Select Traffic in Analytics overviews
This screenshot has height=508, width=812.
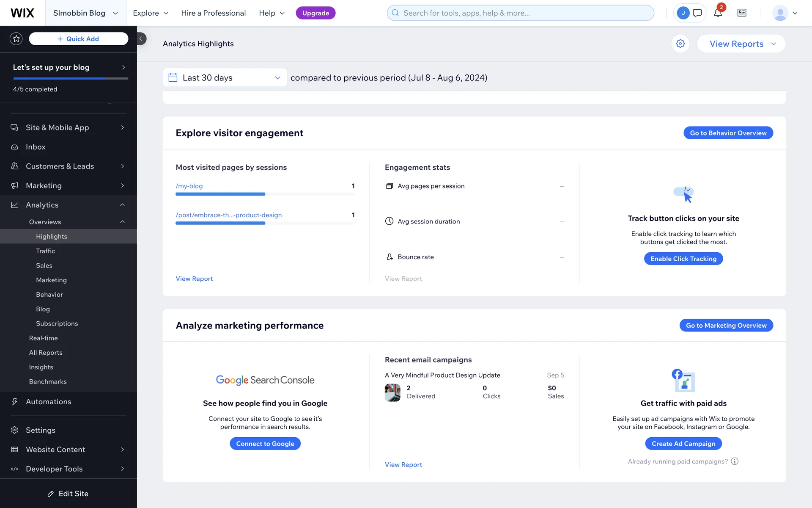[46, 251]
